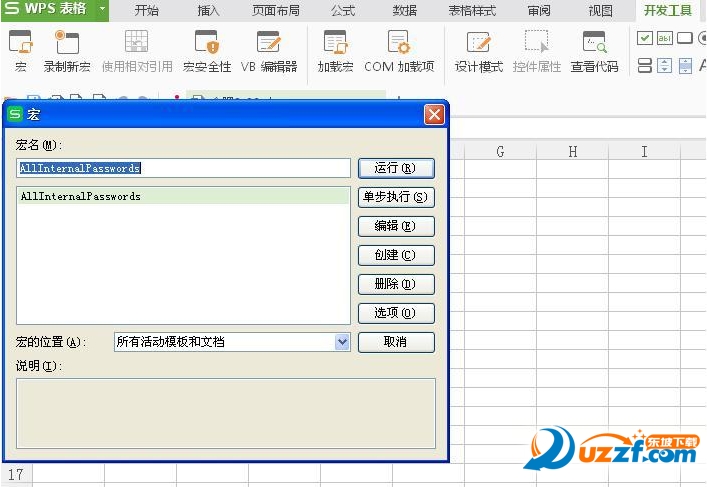Select AllInternalPasswords in the macro list

tap(80, 197)
